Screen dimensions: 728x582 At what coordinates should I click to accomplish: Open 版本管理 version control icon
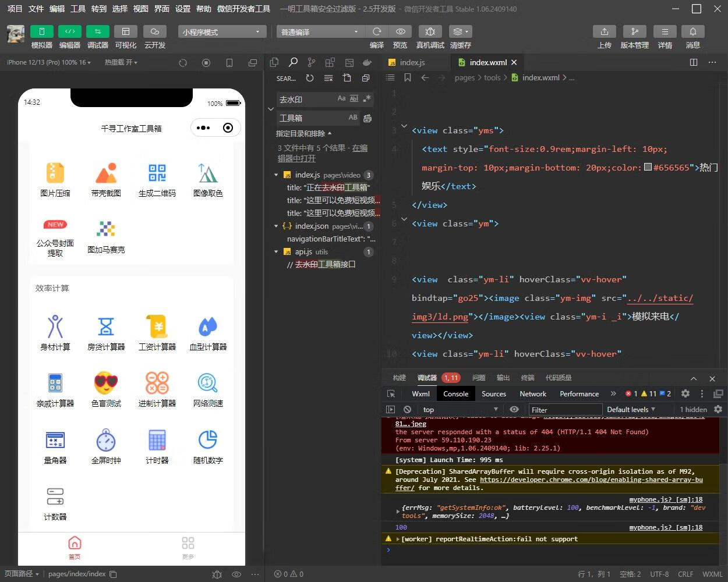pos(634,31)
